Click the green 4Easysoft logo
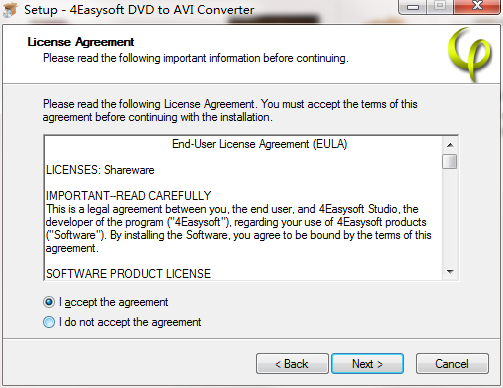 coord(470,54)
